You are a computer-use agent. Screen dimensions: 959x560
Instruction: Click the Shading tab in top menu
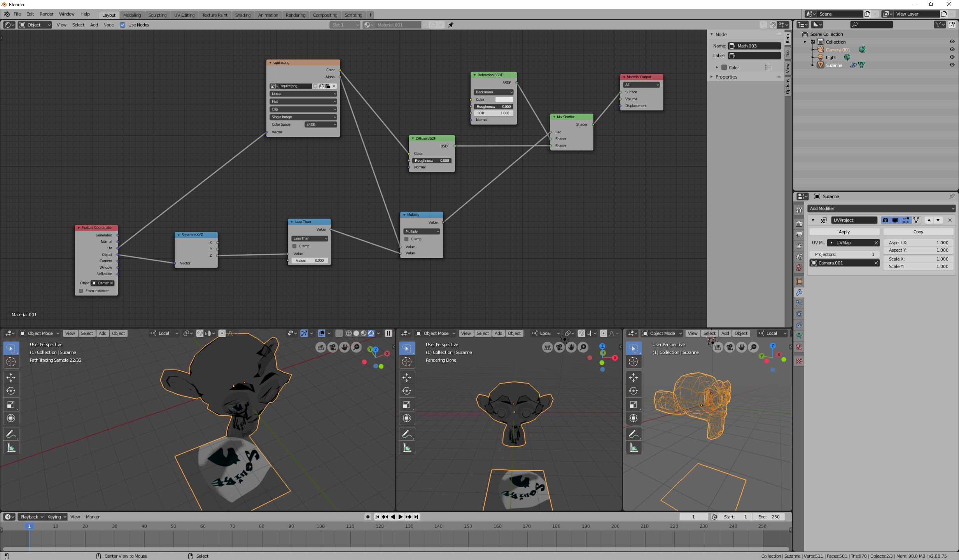pos(242,15)
